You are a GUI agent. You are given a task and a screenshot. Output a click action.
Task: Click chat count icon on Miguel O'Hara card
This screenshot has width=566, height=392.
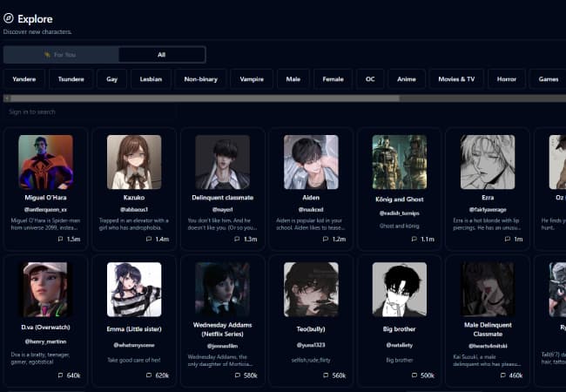coord(60,239)
